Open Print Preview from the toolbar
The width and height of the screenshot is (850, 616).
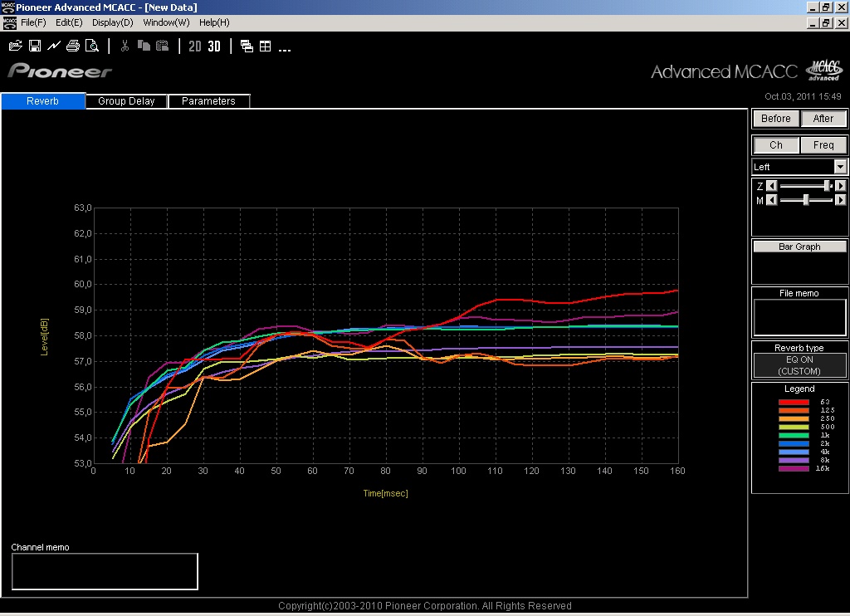point(92,46)
